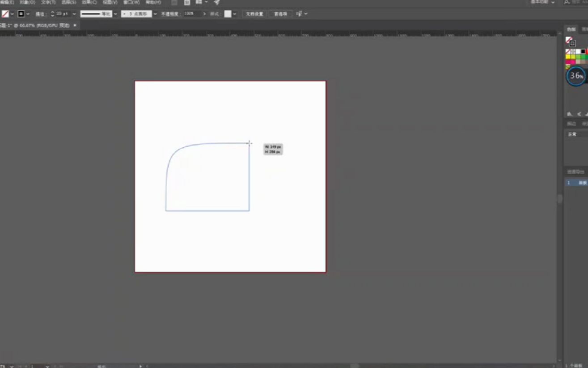The width and height of the screenshot is (588, 368).
Task: Open the Edit menu (编辑)
Action: (7, 2)
